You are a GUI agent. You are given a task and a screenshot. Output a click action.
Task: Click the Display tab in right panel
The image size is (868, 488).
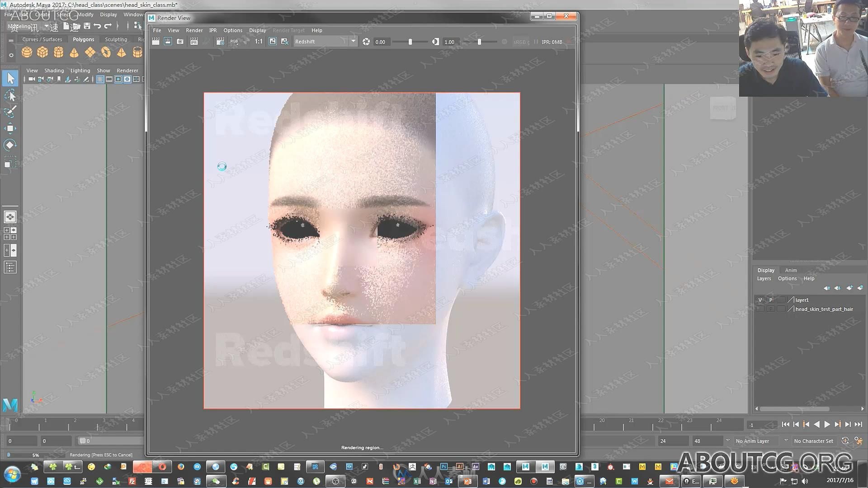pos(765,269)
